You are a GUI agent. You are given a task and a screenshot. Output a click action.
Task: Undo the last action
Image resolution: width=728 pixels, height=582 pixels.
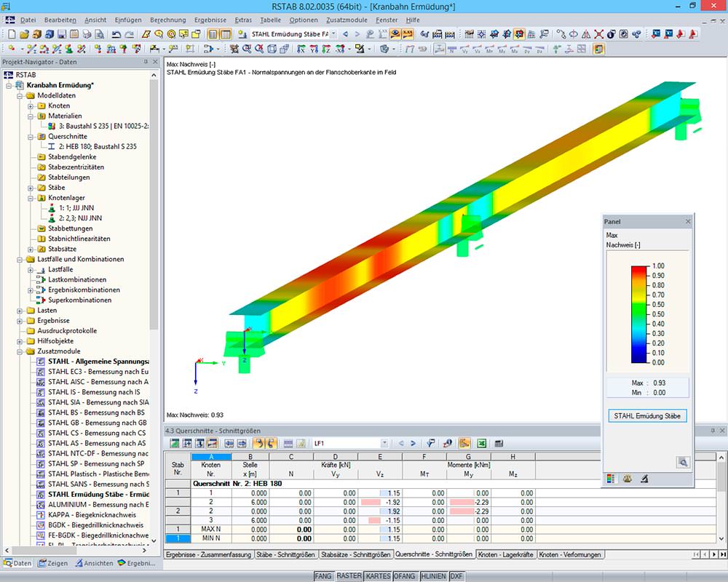pyautogui.click(x=116, y=34)
